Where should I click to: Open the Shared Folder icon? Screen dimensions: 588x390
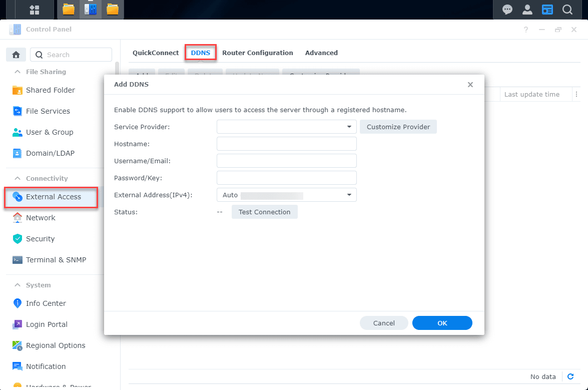18,90
